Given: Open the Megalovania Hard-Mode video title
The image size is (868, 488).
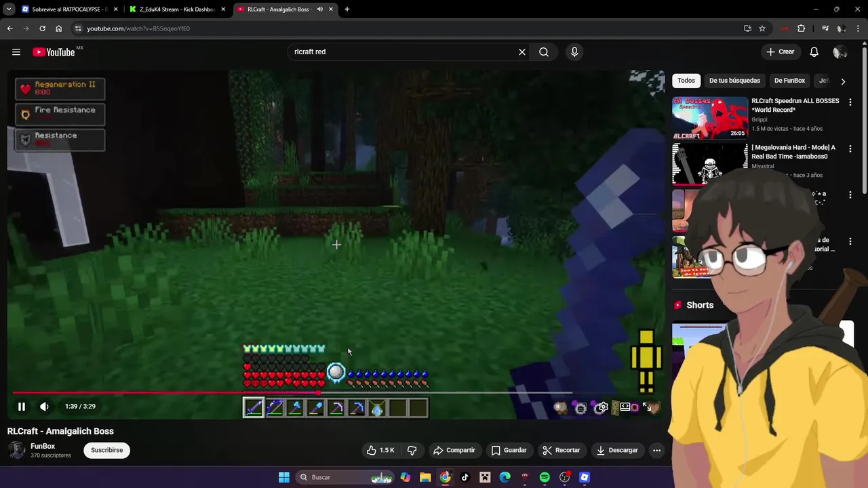Looking at the screenshot, I should click(x=793, y=152).
